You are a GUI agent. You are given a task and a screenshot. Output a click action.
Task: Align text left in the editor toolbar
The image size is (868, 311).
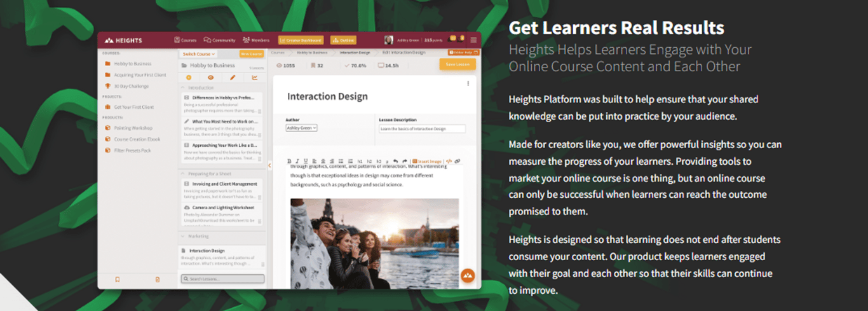315,161
